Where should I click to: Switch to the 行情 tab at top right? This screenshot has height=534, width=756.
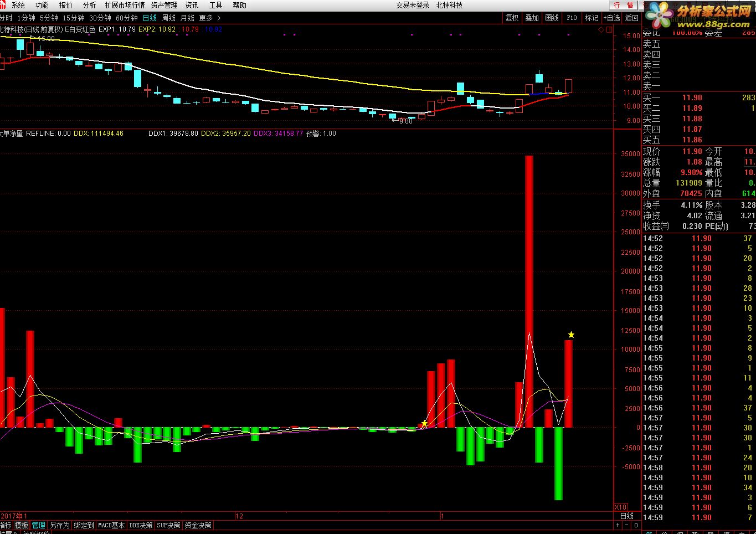624,5
